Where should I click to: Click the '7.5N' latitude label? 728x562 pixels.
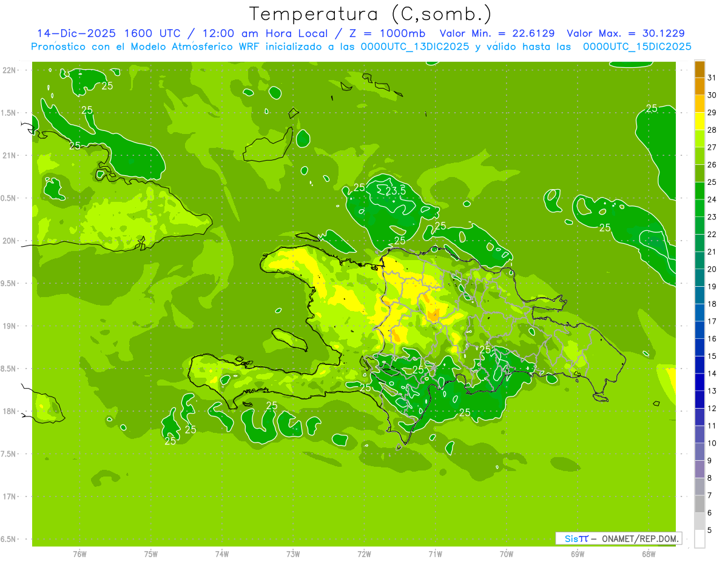click(9, 454)
